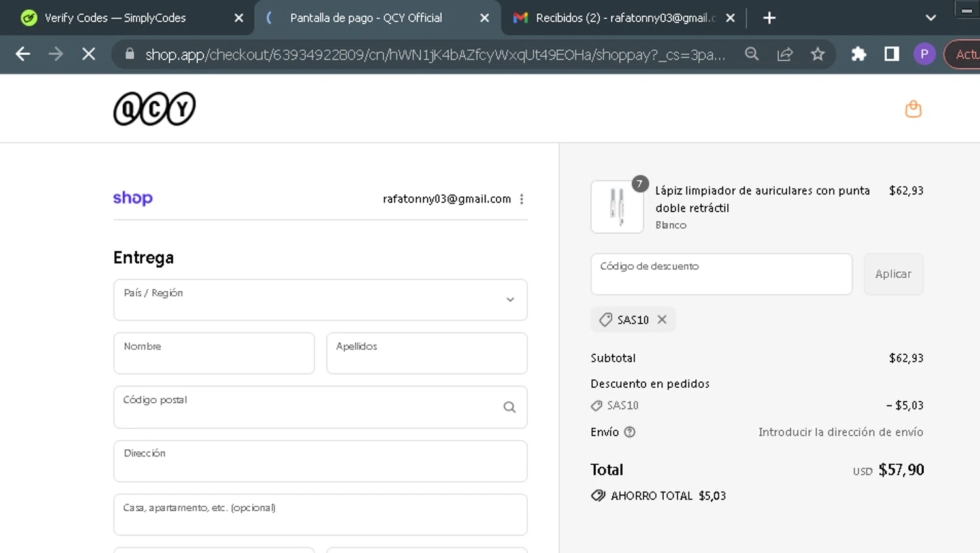The height and width of the screenshot is (553, 980).
Task: Click Introducir la dirección de envío text
Action: coord(841,432)
